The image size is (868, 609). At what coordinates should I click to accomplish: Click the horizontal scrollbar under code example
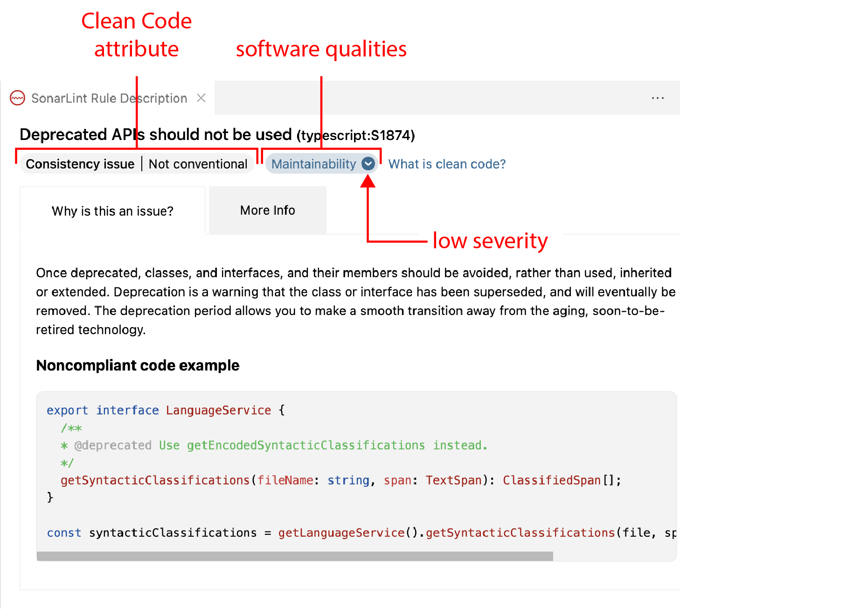coord(295,556)
